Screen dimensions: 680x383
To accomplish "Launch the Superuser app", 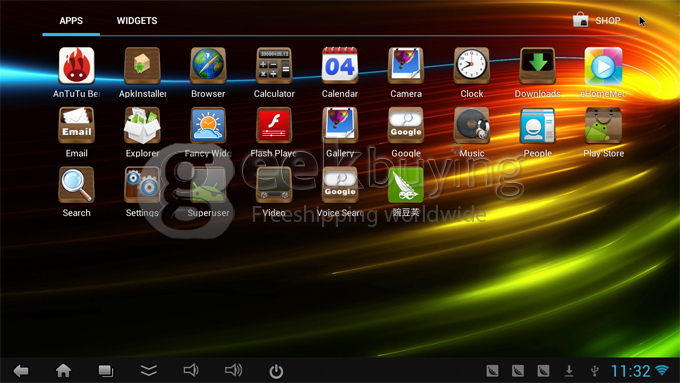I will (208, 185).
